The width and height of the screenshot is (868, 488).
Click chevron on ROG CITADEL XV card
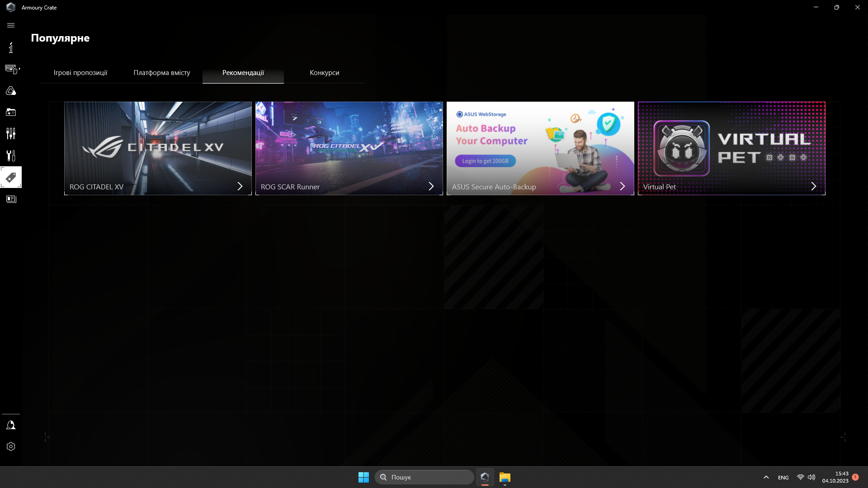pyautogui.click(x=240, y=186)
